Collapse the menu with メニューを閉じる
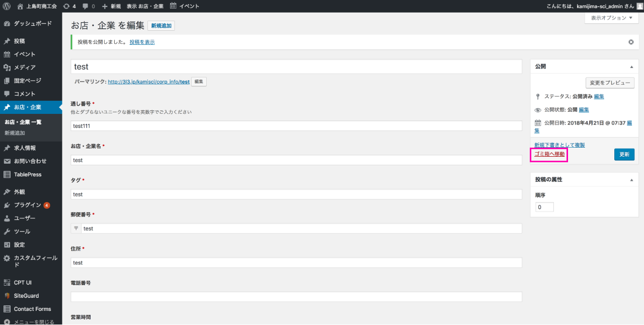Viewport: 644px width, 325px height. click(x=33, y=321)
